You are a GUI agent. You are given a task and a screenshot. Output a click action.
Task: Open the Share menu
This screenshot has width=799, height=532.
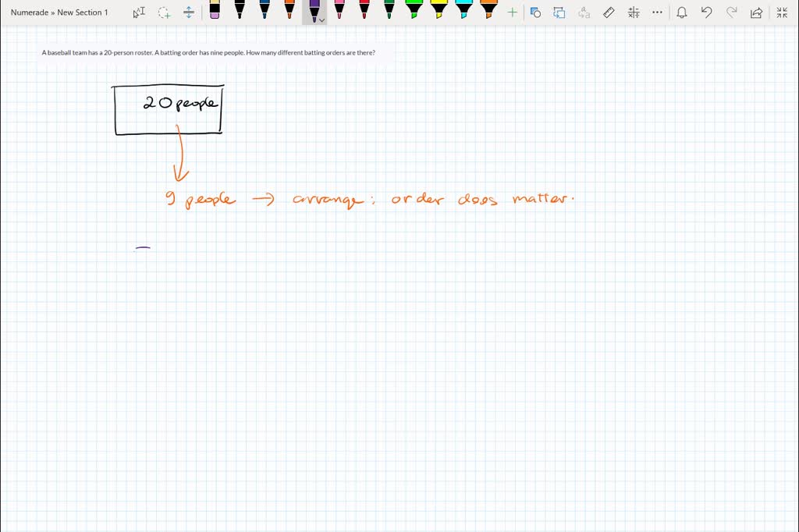click(756, 12)
